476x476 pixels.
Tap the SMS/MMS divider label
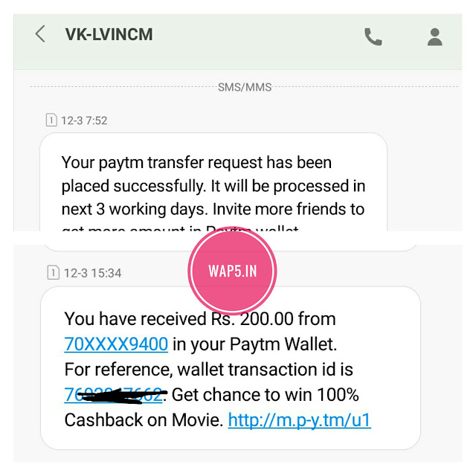click(245, 87)
